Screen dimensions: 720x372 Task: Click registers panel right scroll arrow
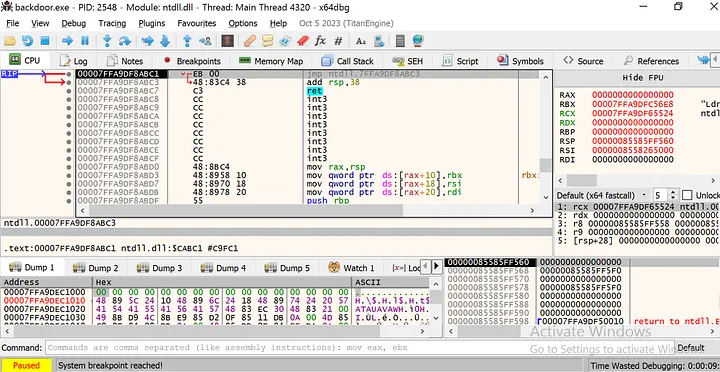click(713, 180)
